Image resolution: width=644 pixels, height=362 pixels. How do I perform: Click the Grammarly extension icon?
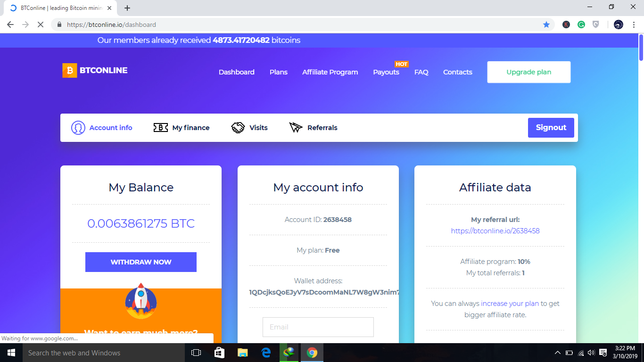[581, 24]
